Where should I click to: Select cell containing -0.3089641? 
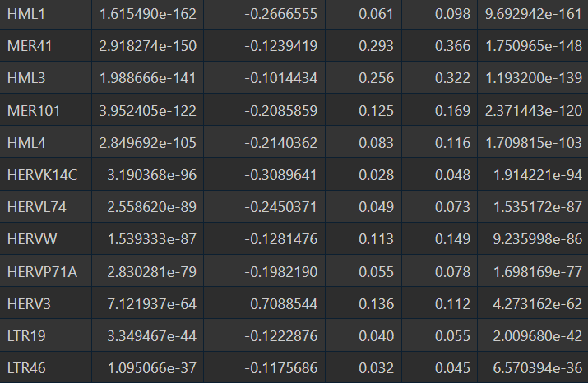[280, 174]
